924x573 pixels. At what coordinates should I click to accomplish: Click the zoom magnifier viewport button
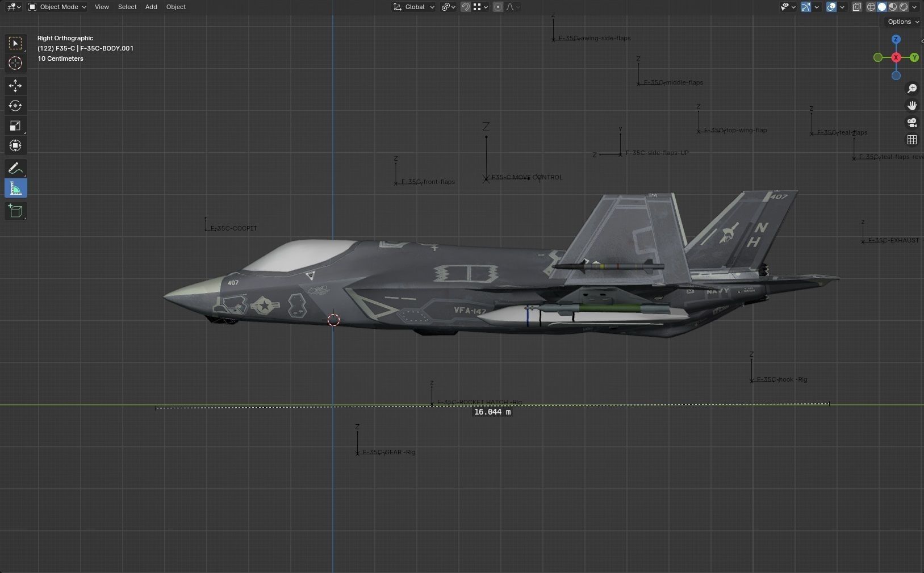[x=912, y=89]
